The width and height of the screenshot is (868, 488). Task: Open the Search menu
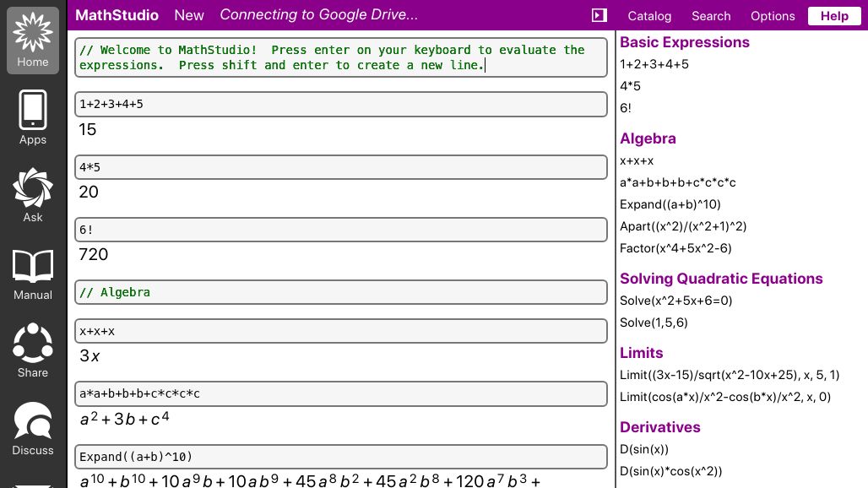pyautogui.click(x=711, y=16)
